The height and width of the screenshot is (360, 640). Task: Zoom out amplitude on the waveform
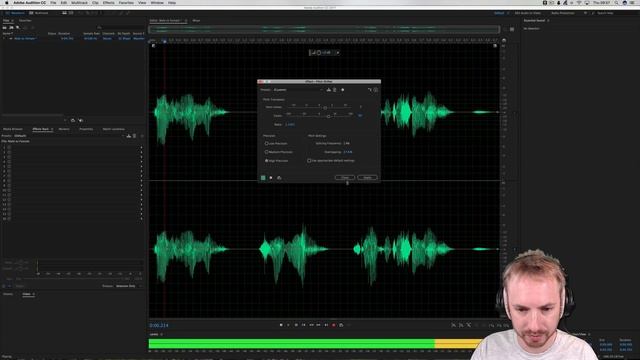(x=461, y=325)
